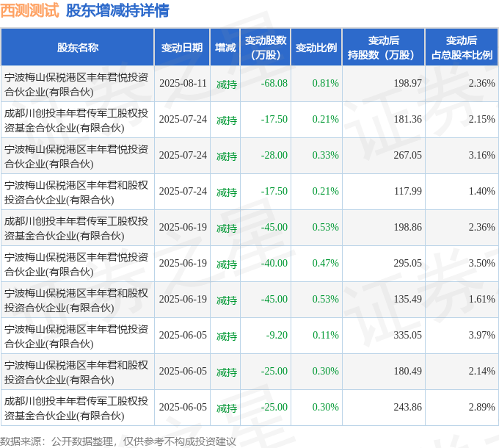Click the 股东增减持详情 heading
The image size is (499, 448).
click(117, 10)
